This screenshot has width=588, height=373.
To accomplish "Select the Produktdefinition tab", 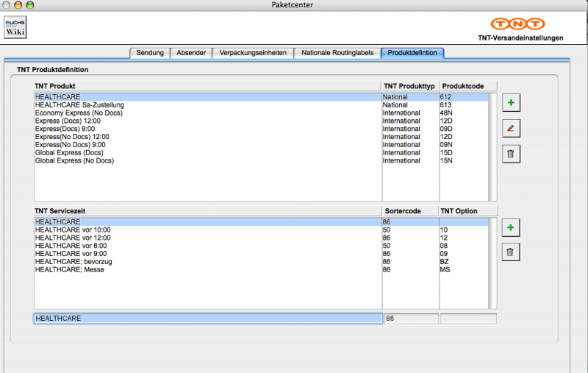I will 412,53.
